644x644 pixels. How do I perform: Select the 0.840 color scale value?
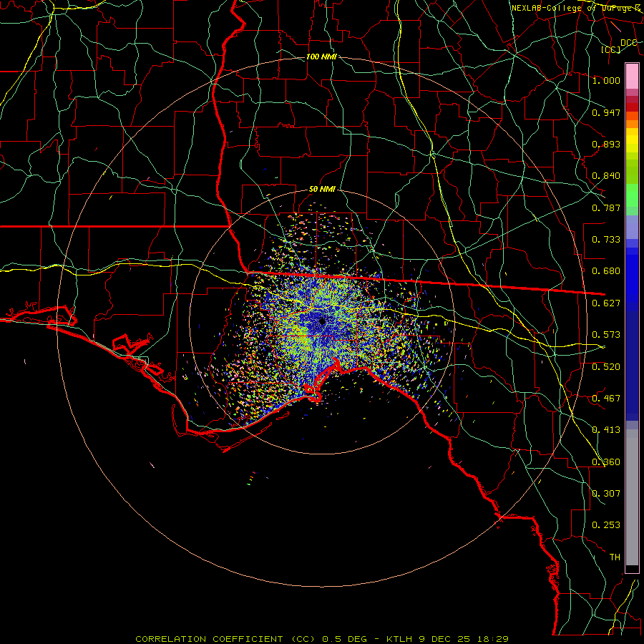click(x=606, y=176)
